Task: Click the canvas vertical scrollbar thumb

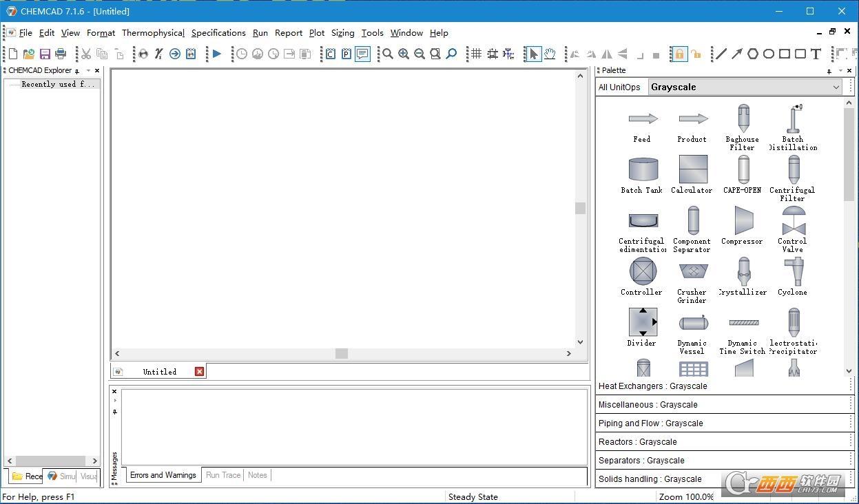Action: [580, 208]
